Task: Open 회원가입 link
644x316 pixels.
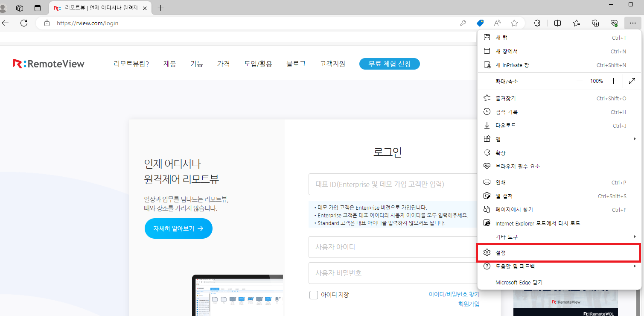Action: click(x=469, y=304)
